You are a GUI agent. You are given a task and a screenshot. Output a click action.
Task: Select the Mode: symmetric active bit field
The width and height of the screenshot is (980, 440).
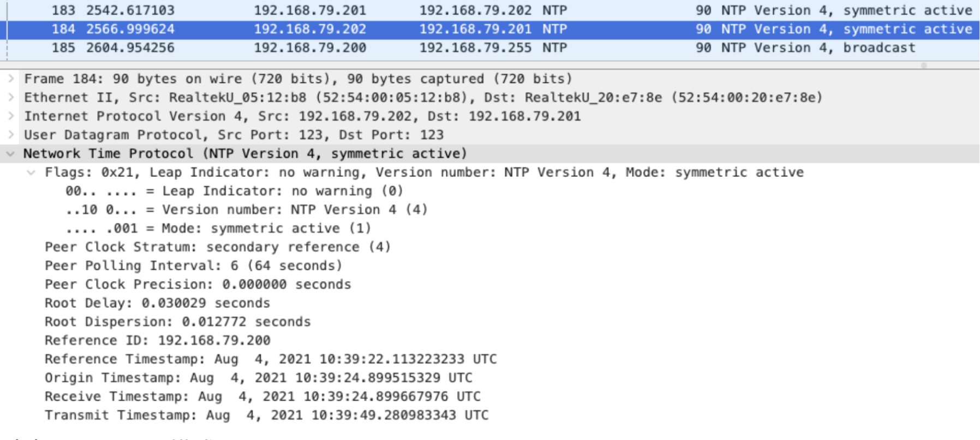click(x=218, y=228)
